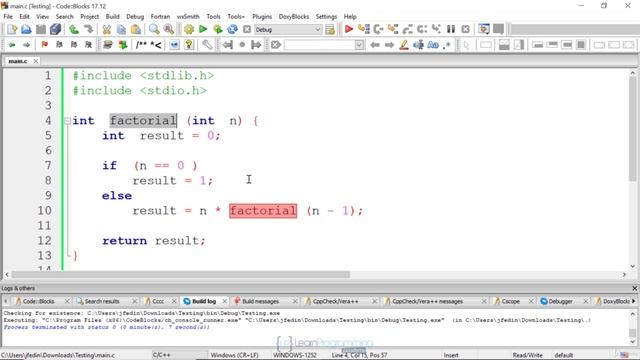Cut selection with scissors icon
Viewport: 640px width, 360px height.
pos(107,29)
